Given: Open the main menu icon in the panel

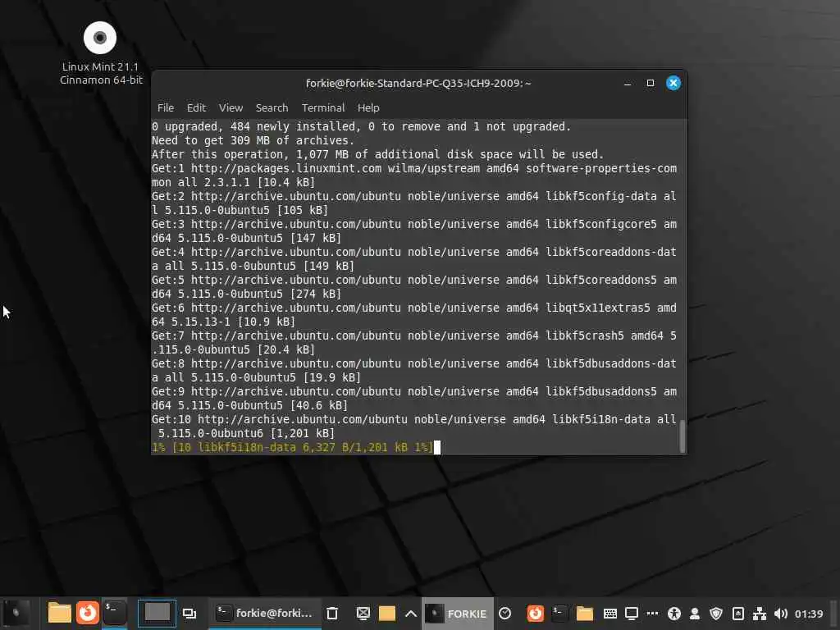Looking at the screenshot, I should (x=16, y=613).
